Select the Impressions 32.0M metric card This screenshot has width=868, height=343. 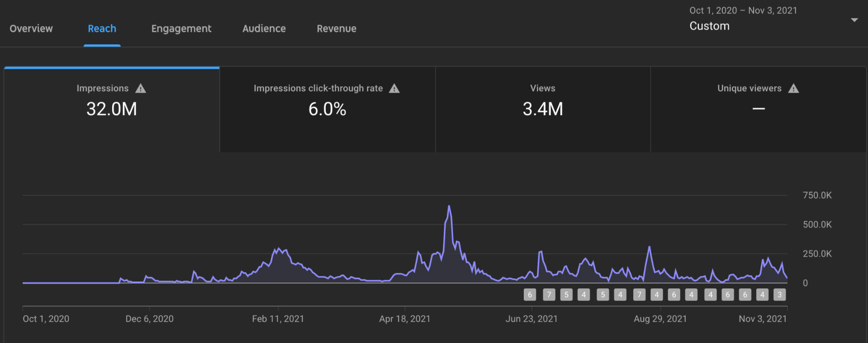click(x=112, y=109)
